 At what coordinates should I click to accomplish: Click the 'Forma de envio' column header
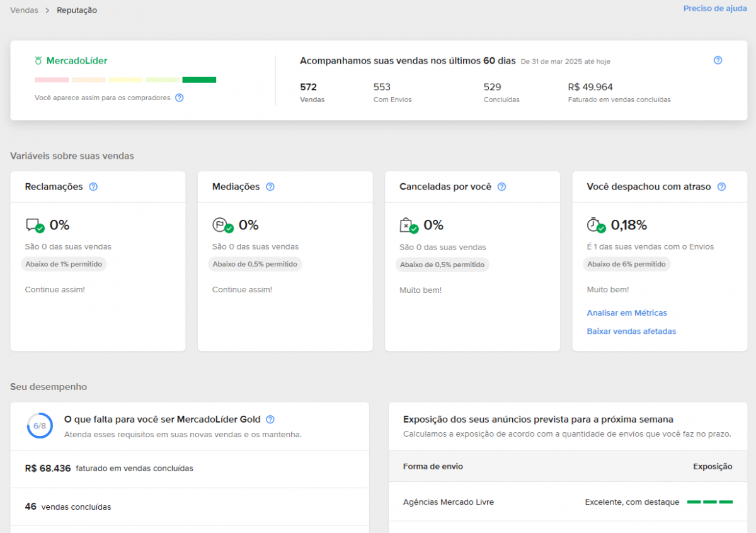[433, 467]
